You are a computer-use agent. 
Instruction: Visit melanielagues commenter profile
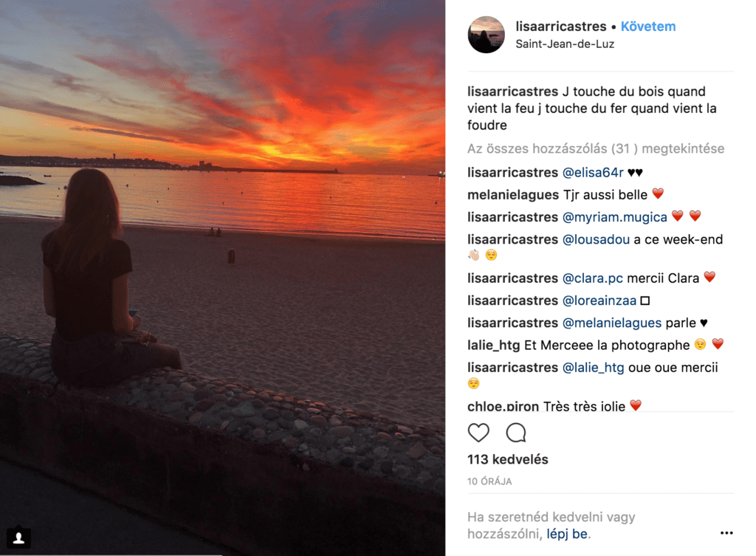(x=512, y=195)
